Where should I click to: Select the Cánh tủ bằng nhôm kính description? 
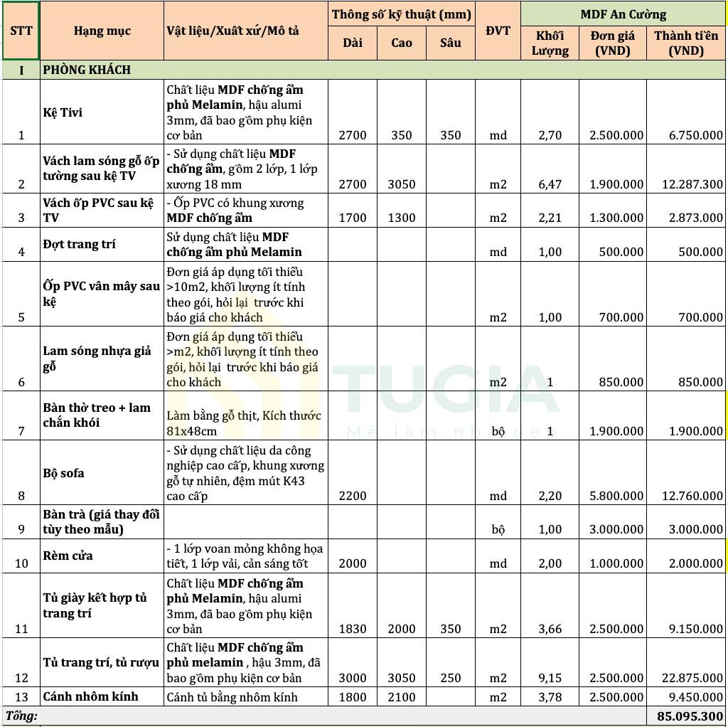point(245,697)
